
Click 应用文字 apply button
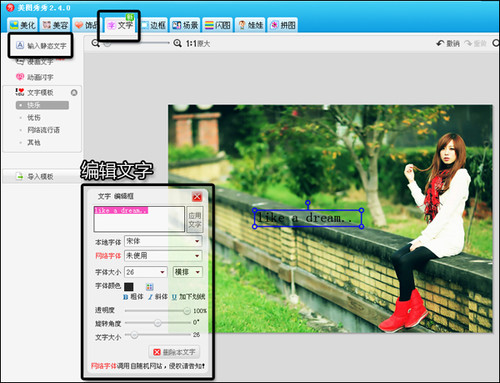195,220
